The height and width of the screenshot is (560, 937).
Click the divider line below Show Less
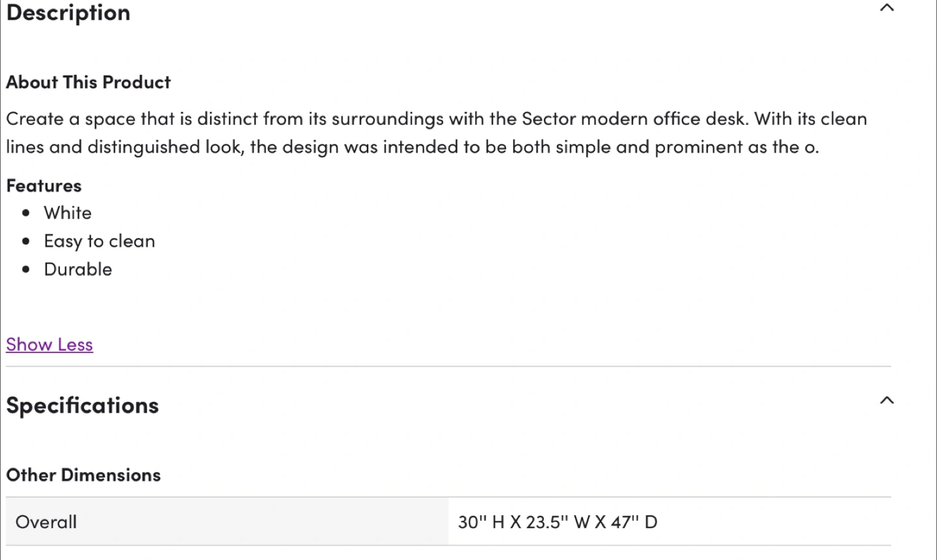[x=448, y=366]
